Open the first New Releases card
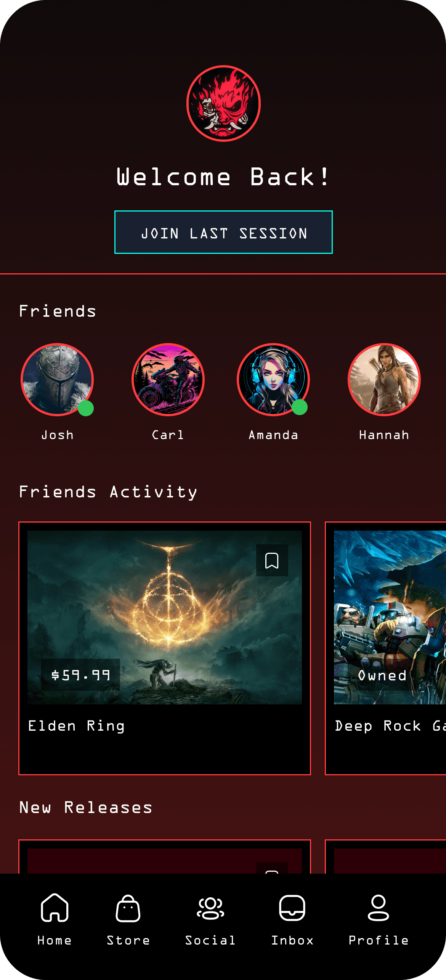 (x=165, y=856)
